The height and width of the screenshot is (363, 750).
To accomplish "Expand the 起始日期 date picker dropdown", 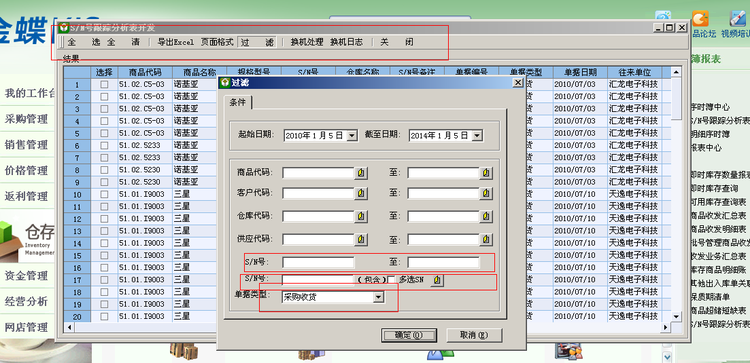I will point(352,135).
